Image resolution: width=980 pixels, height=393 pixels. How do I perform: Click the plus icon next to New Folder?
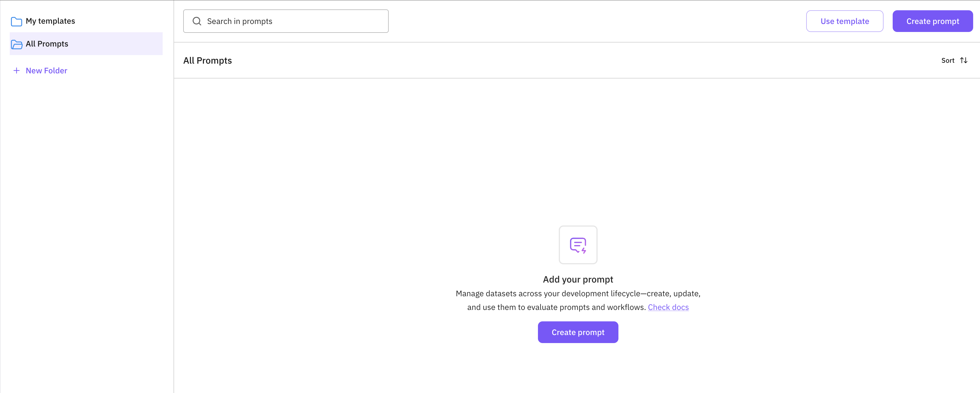click(16, 70)
